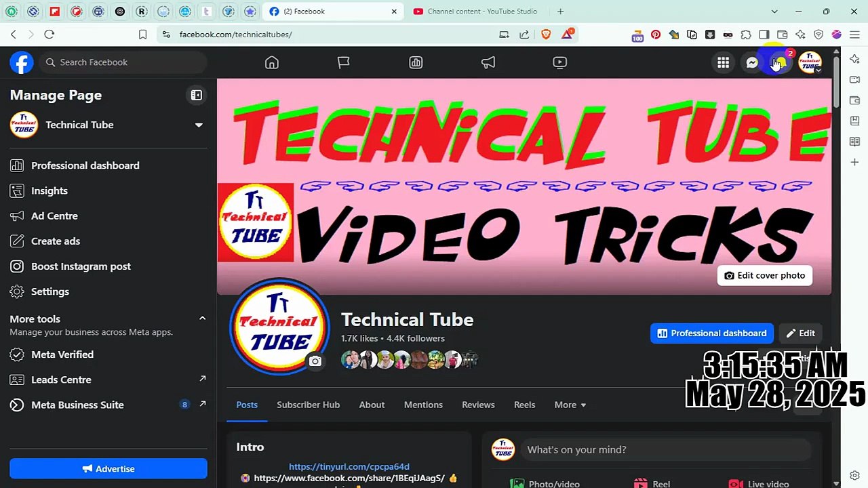
Task: Focus the Search Facebook field
Action: tap(123, 62)
